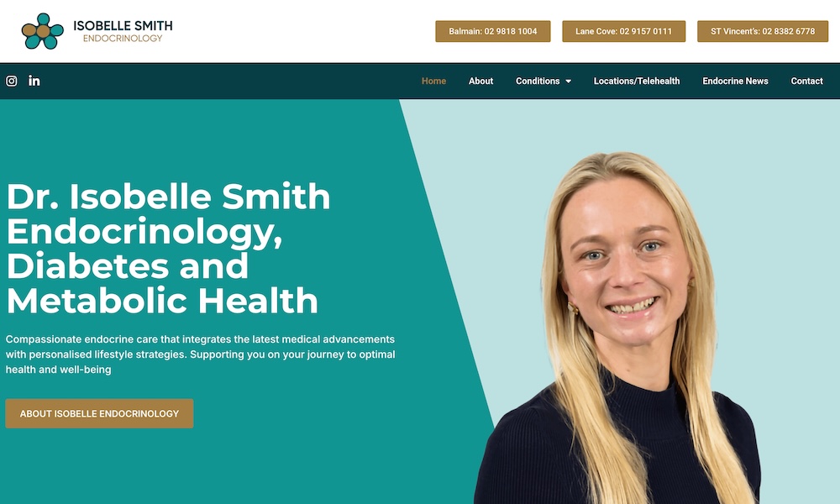
Task: Open the LinkedIn profile icon
Action: (x=34, y=81)
